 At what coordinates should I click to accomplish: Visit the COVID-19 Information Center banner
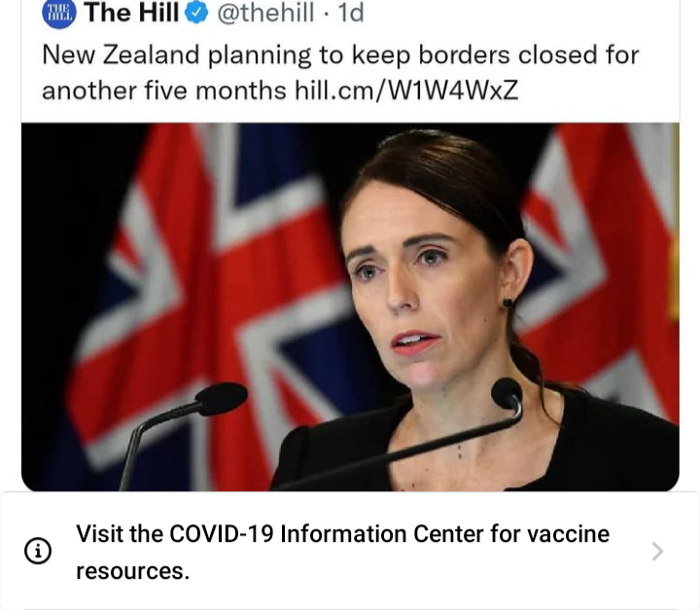point(350,551)
